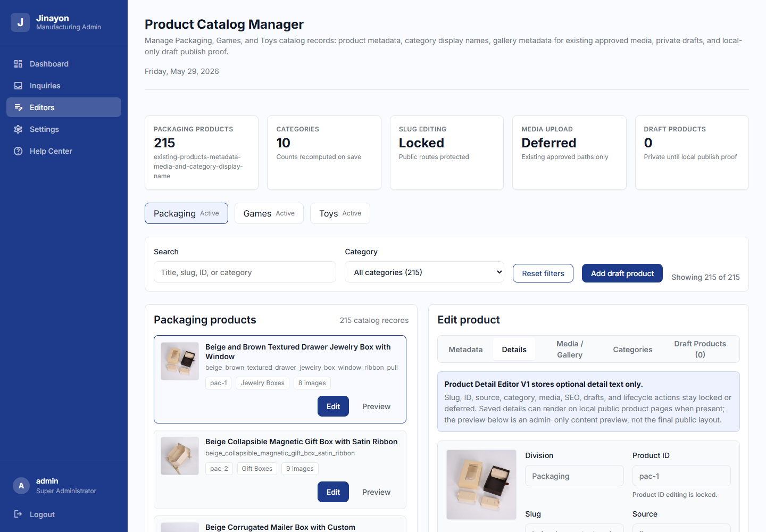The image size is (766, 532).
Task: Click the 9 images tag
Action: pyautogui.click(x=300, y=469)
